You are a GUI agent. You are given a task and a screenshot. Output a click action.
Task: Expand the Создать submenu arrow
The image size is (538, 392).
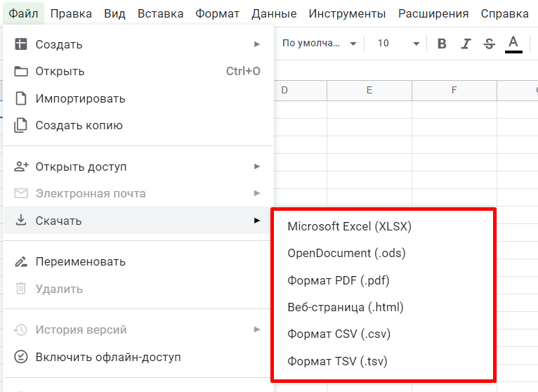point(256,44)
